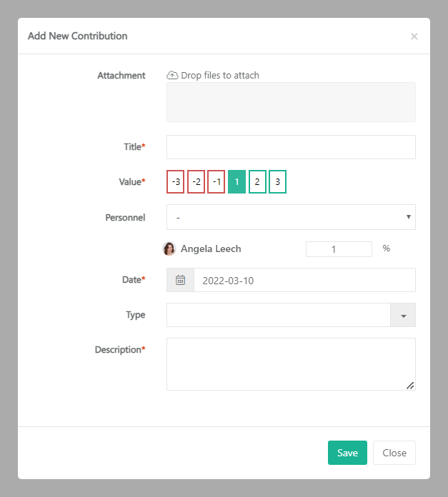
Task: Expand the Type dropdown arrow
Action: 403,315
